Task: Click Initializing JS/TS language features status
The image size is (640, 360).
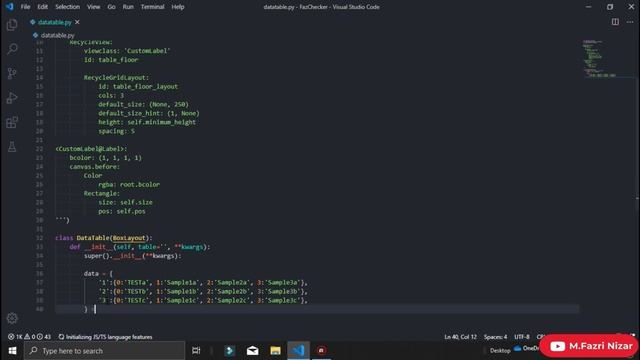Action: (x=105, y=337)
